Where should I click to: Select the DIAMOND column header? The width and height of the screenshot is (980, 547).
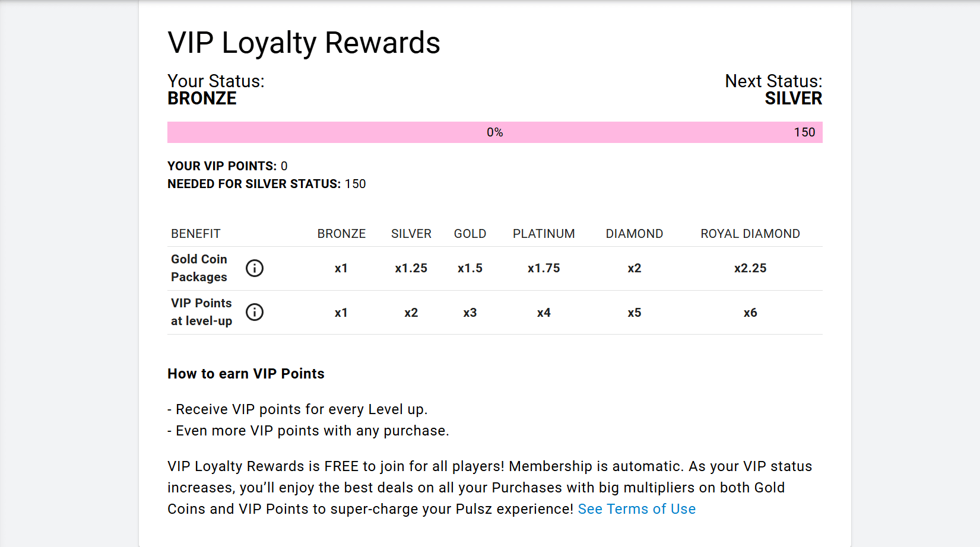click(634, 234)
